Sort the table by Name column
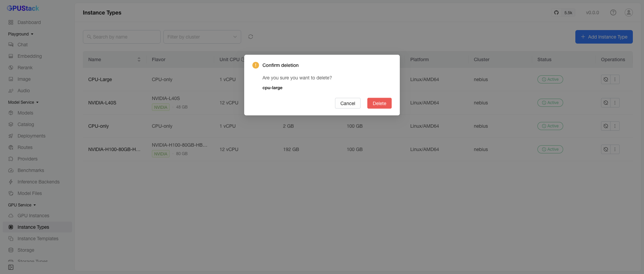This screenshot has height=274, width=644. pyautogui.click(x=139, y=59)
